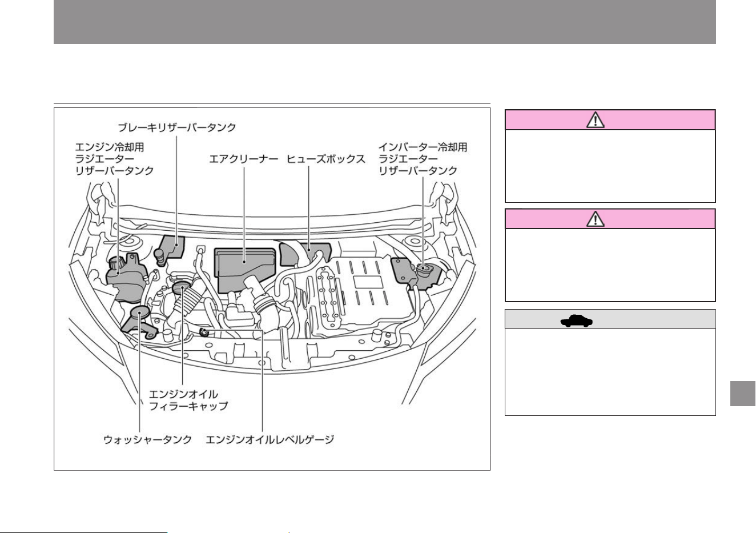This screenshot has height=533, width=756.
Task: Select the ブレーキリザーバータンク label
Action: tap(177, 127)
